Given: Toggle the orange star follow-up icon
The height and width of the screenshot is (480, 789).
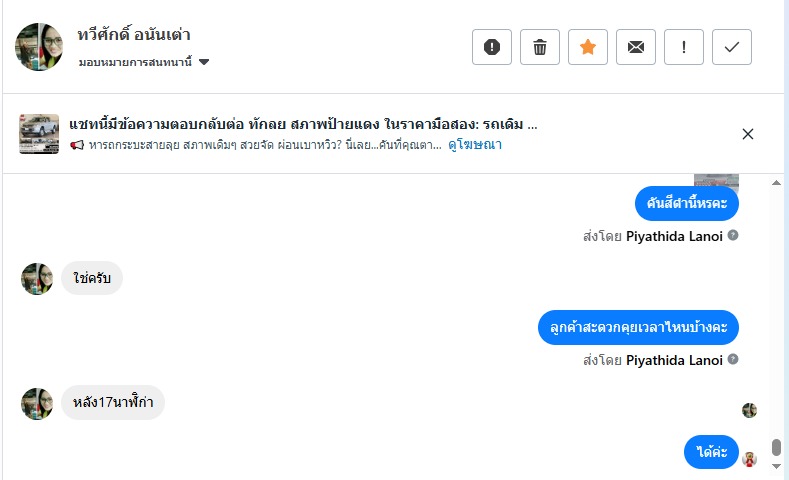Looking at the screenshot, I should (588, 47).
